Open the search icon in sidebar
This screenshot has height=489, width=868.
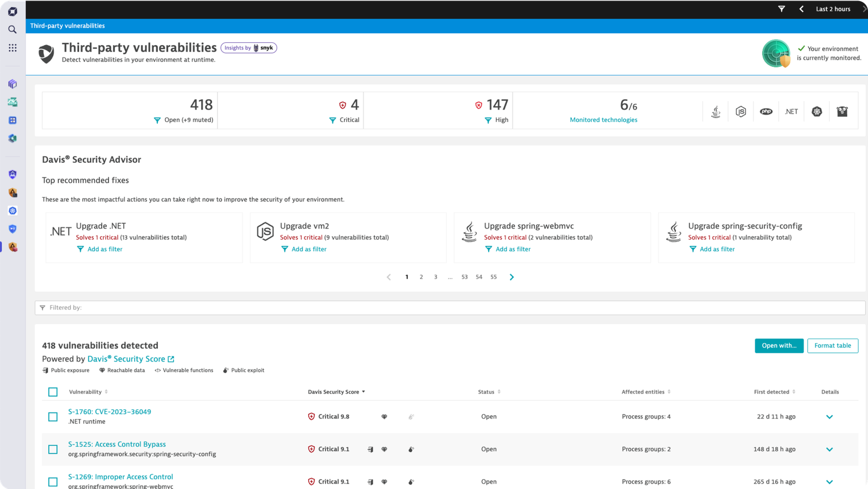(x=12, y=29)
